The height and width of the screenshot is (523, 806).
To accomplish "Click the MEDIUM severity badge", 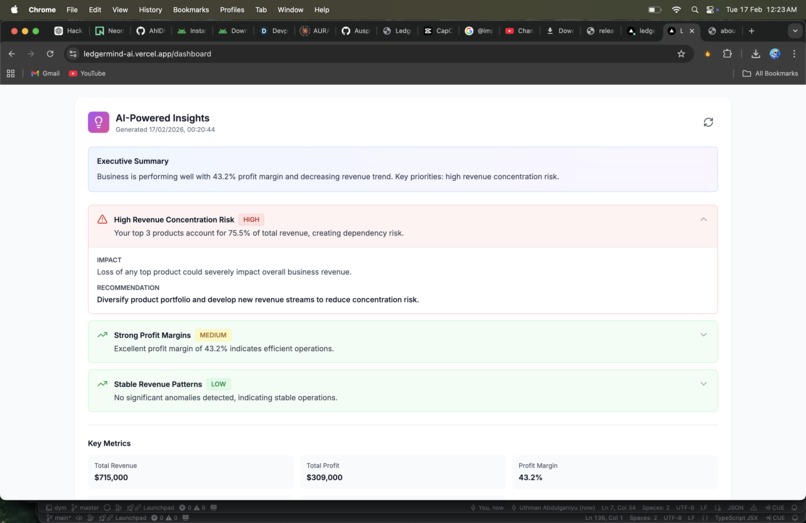I will (213, 335).
